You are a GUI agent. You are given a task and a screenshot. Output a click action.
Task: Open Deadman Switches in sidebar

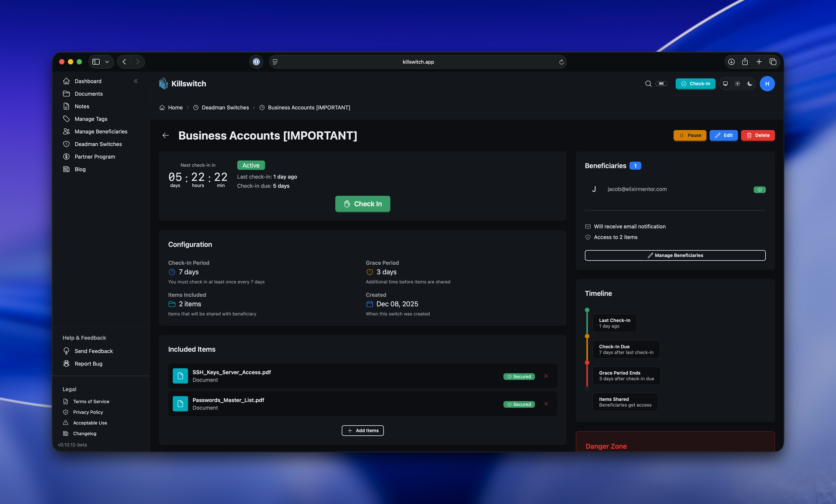pyautogui.click(x=98, y=144)
